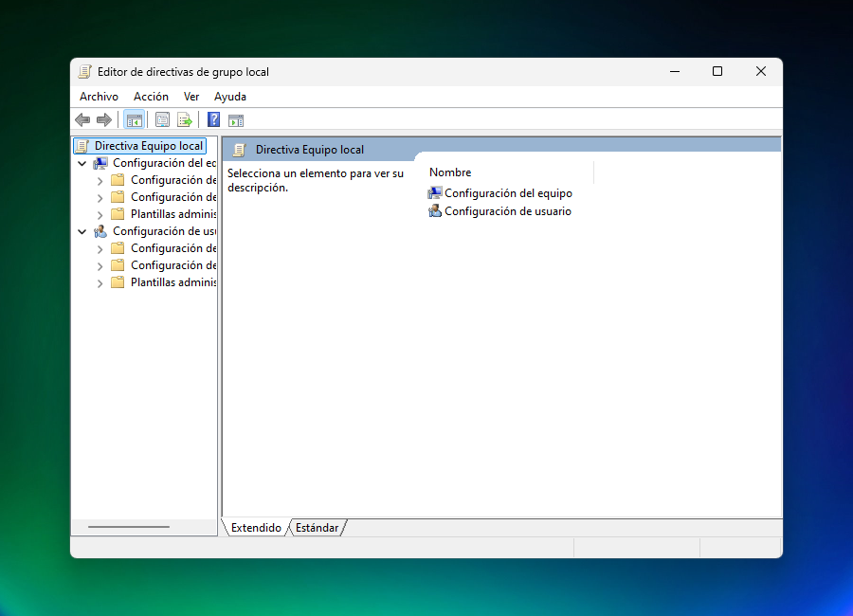Open Help via the blue question mark icon
Screen dimensions: 853x616
pos(214,119)
